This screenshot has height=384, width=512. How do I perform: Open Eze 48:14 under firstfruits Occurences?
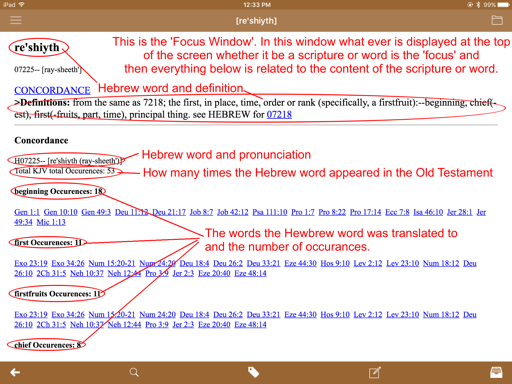[250, 324]
